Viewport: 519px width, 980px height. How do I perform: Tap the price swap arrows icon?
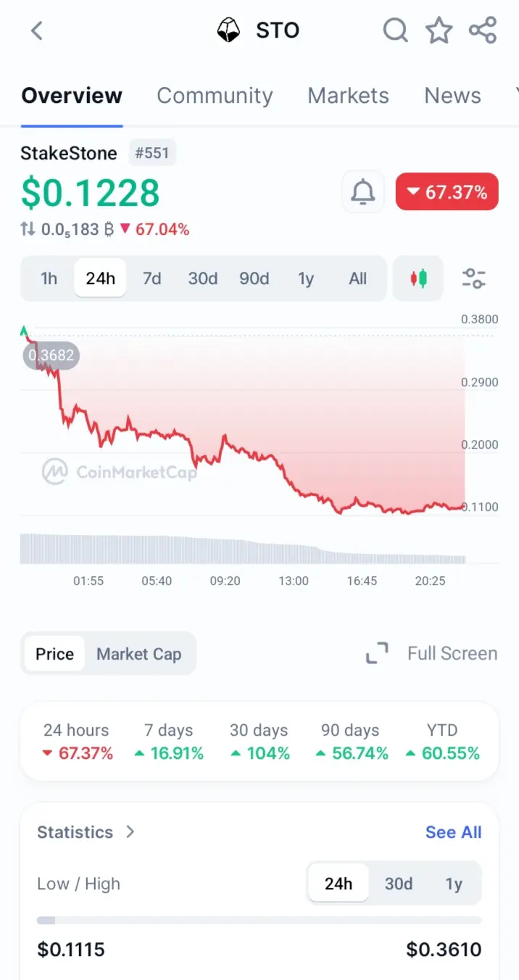click(28, 229)
